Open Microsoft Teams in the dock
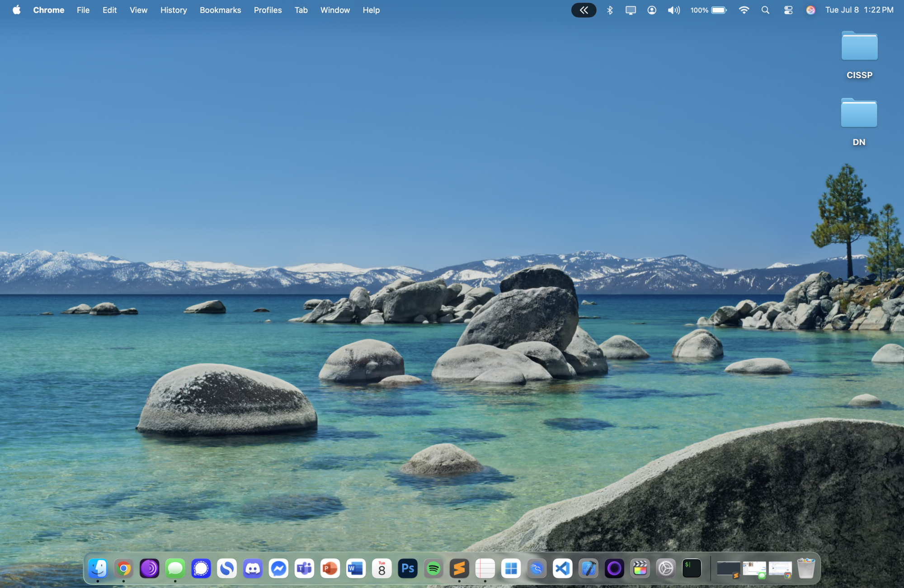904x588 pixels. [304, 569]
